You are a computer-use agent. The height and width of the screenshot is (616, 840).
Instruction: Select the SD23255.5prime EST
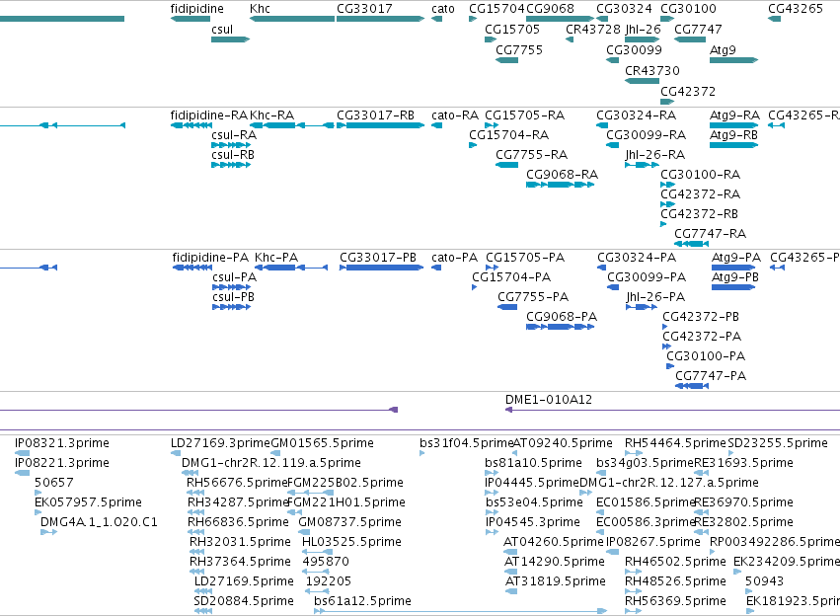[x=729, y=453]
